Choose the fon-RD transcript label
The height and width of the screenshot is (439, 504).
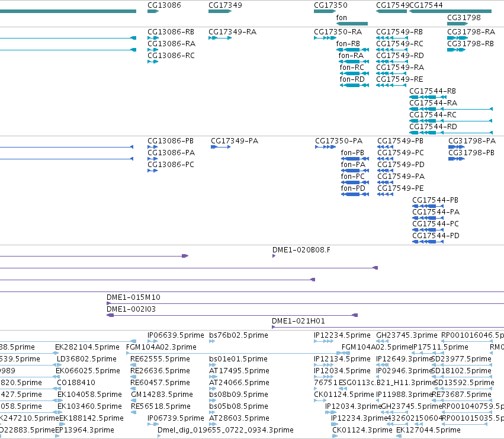[352, 79]
